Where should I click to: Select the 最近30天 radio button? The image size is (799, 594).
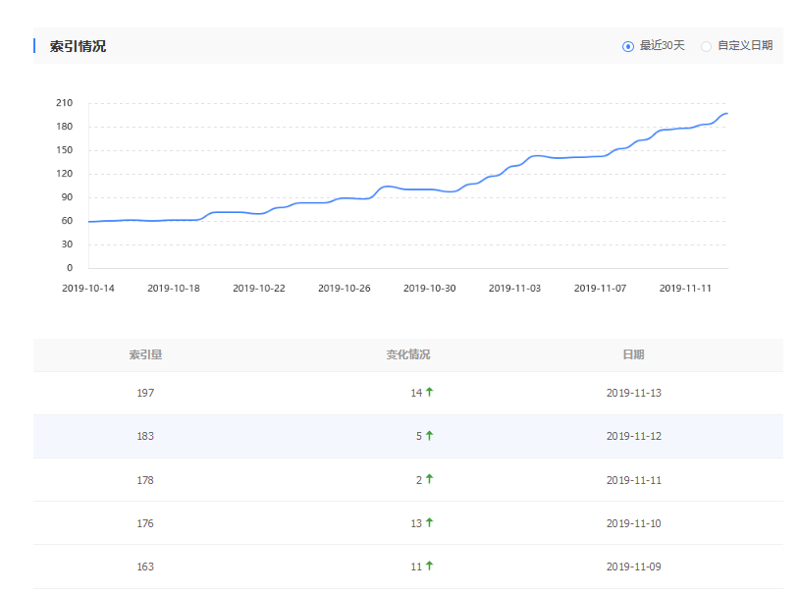coord(628,46)
